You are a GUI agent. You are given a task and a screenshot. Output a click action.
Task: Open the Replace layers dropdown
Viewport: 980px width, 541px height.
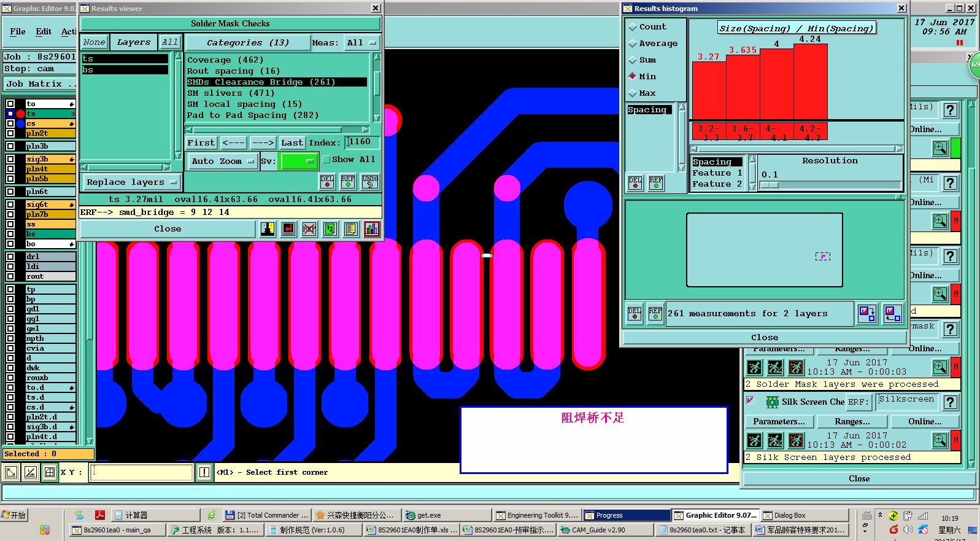tap(131, 182)
